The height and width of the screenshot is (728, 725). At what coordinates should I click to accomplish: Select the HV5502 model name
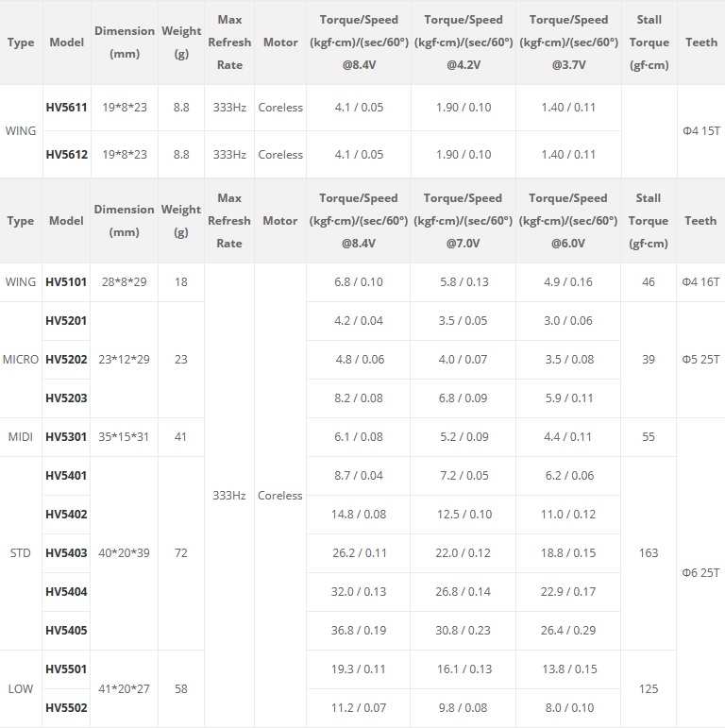[x=66, y=708]
